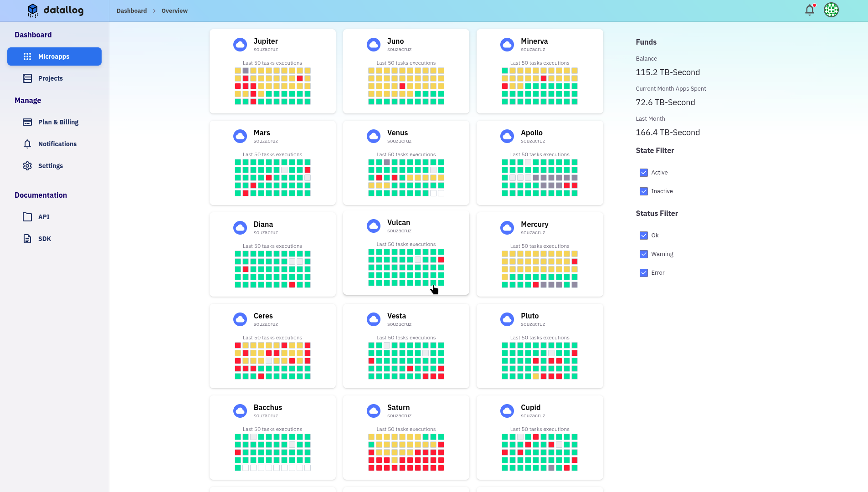Click the datallog logo icon
The width and height of the screenshot is (868, 492).
tap(33, 10)
